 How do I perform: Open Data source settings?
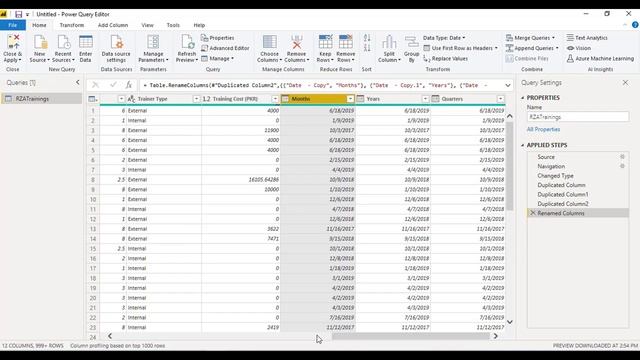(116, 49)
